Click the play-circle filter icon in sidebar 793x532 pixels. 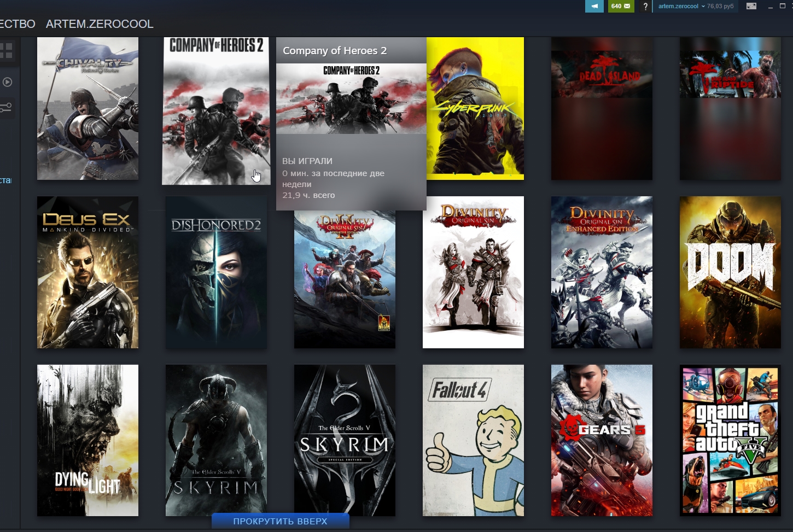7,82
